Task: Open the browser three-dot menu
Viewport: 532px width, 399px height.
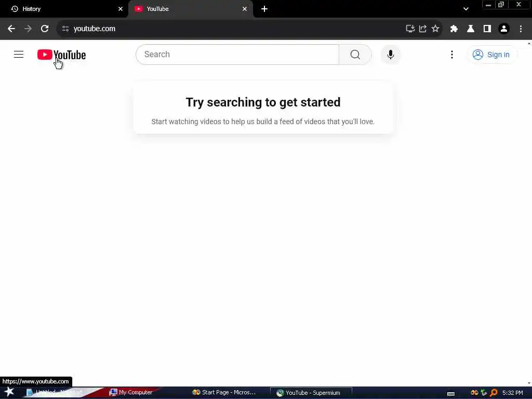Action: [x=521, y=29]
